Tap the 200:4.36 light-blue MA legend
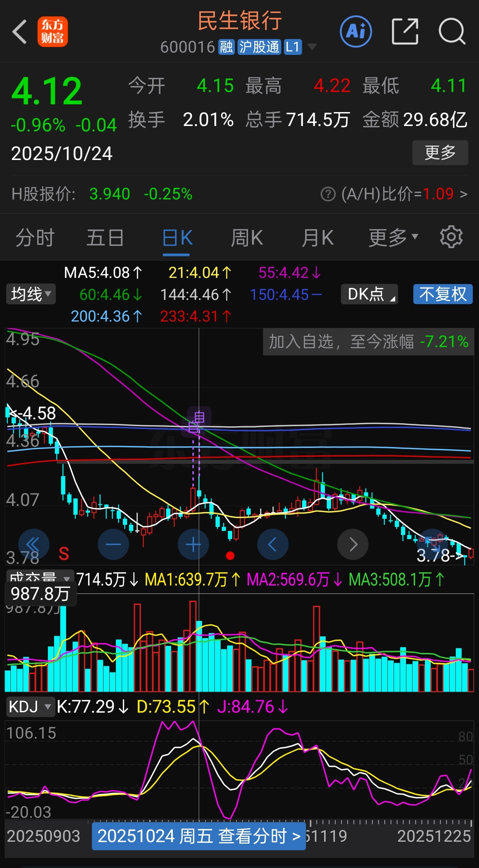This screenshot has width=479, height=868. [107, 316]
